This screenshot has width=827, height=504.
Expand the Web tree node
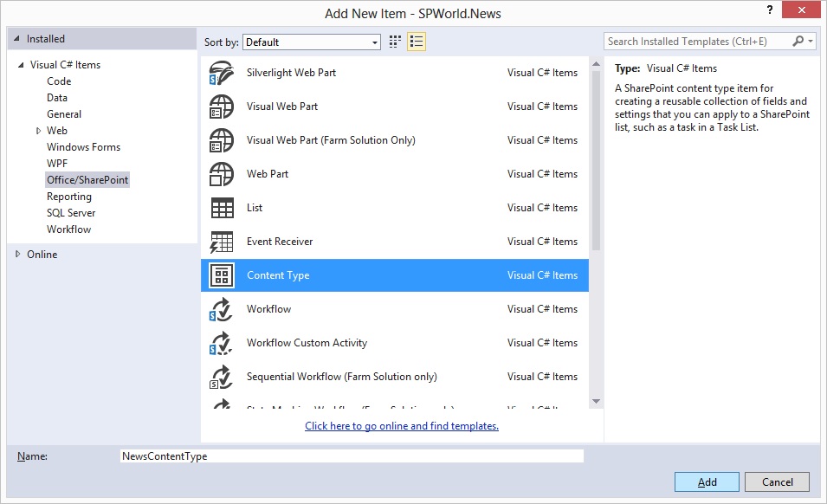click(x=38, y=131)
